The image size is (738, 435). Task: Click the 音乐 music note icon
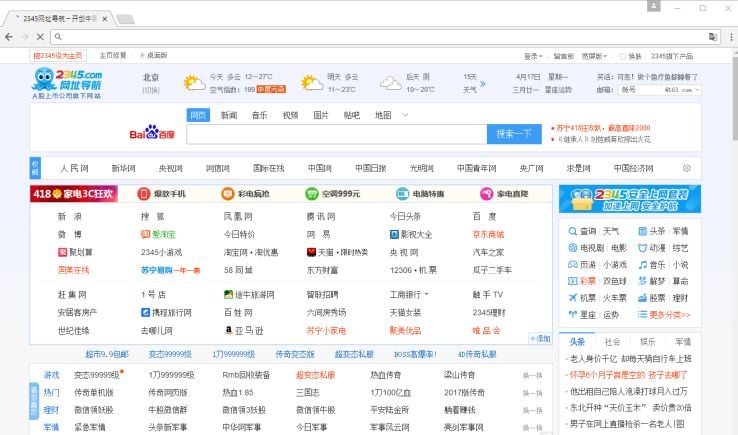[642, 265]
